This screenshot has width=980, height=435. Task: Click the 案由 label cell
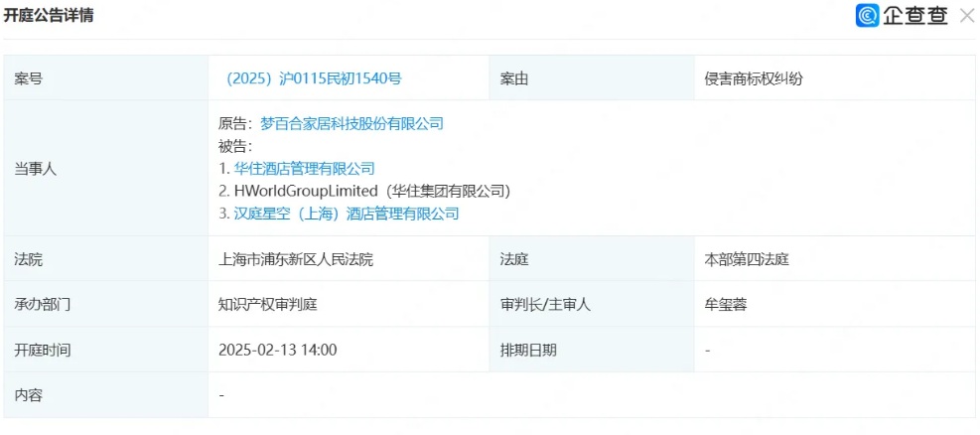pyautogui.click(x=591, y=78)
